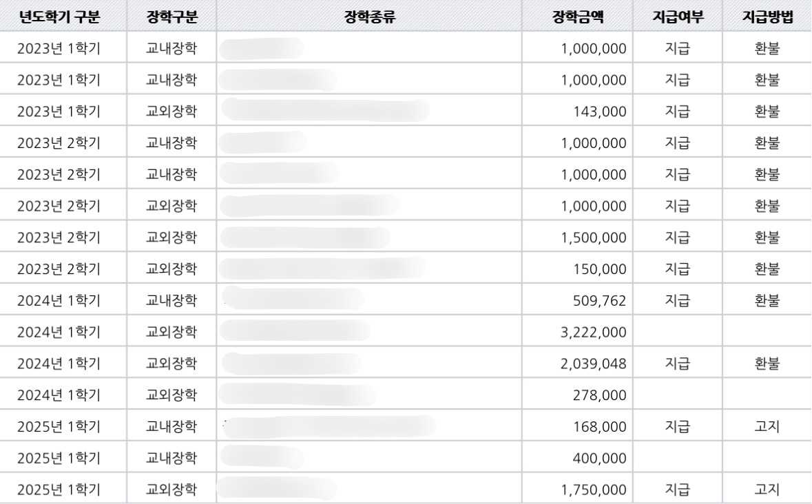The width and height of the screenshot is (812, 504).
Task: Click 고지 in the 1,750,000 row
Action: pos(767,490)
